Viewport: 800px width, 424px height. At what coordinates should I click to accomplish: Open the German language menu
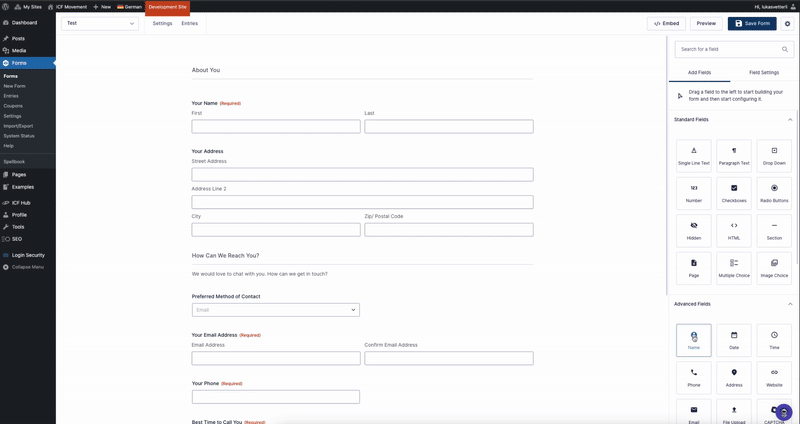130,7
